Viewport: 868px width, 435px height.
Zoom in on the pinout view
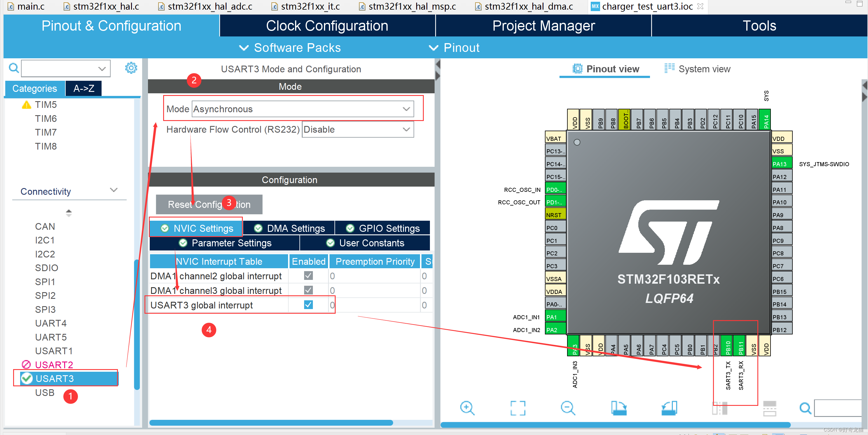pos(467,408)
